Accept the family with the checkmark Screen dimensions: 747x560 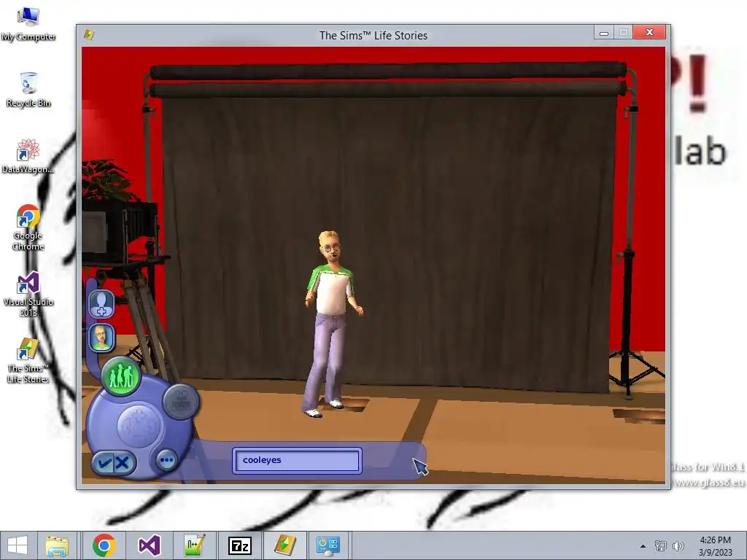coord(104,462)
